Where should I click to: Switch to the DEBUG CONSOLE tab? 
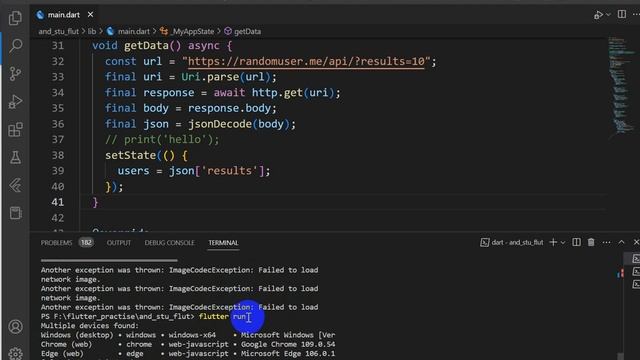[169, 243]
